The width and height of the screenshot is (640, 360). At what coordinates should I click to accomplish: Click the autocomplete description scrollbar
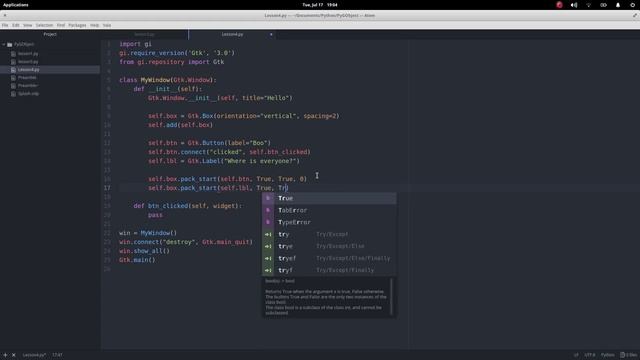(x=391, y=296)
